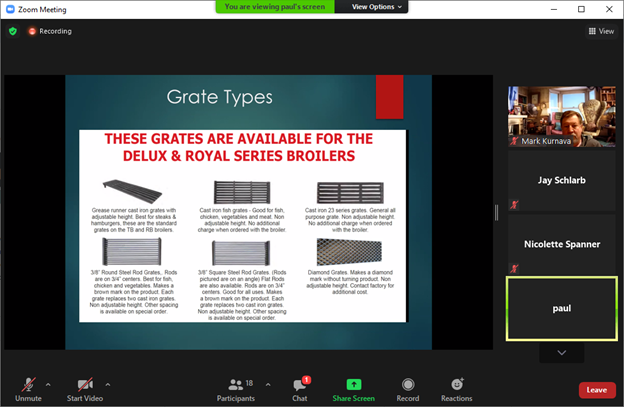Click the Share Screen button

(353, 389)
